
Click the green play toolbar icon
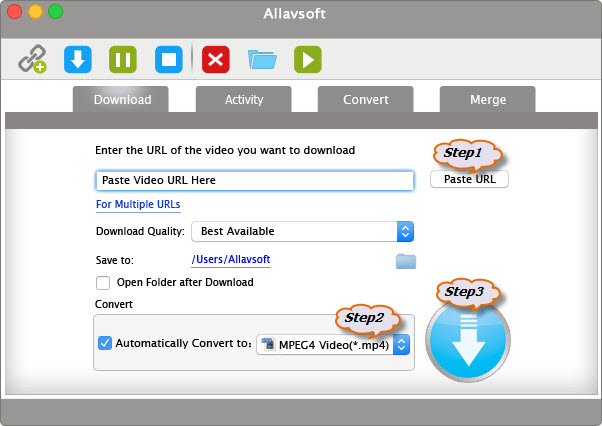(x=308, y=59)
